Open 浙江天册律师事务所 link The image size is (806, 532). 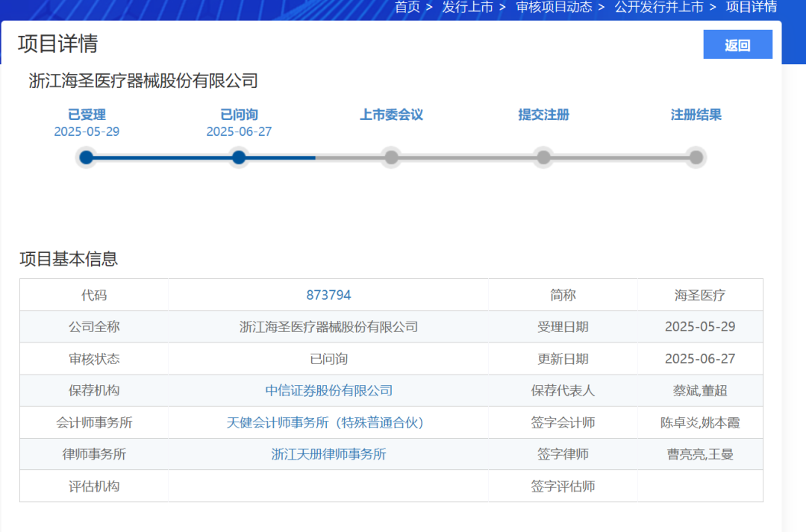[328, 454]
